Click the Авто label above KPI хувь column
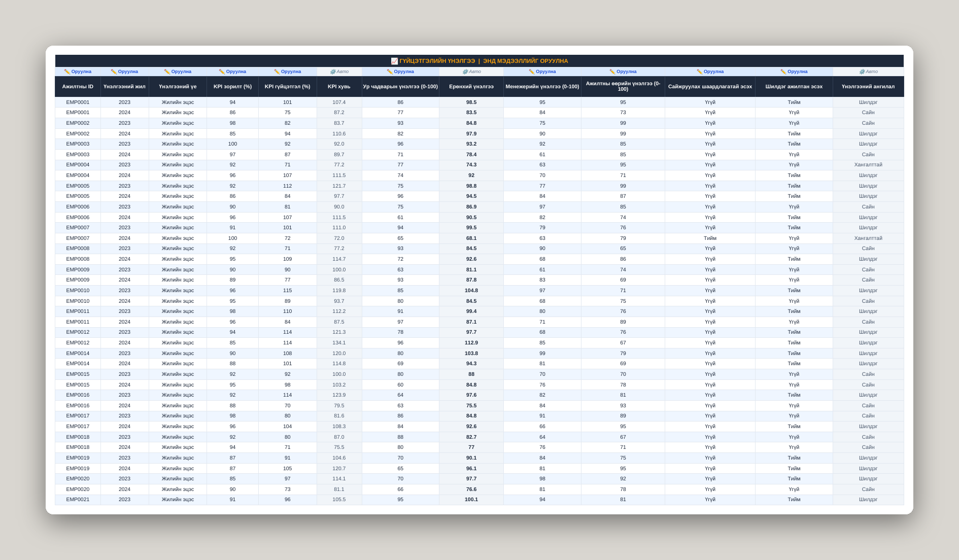Viewport: 959px width, 560px height. click(x=342, y=72)
